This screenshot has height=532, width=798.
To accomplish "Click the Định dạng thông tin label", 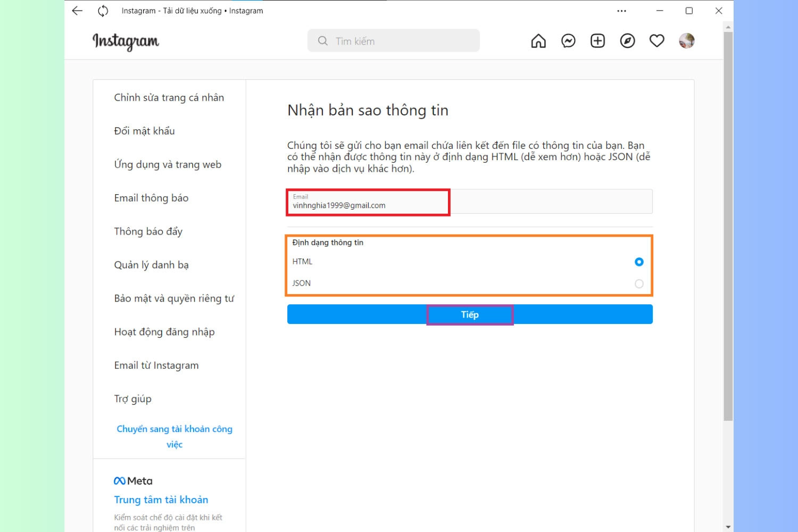I will (328, 243).
